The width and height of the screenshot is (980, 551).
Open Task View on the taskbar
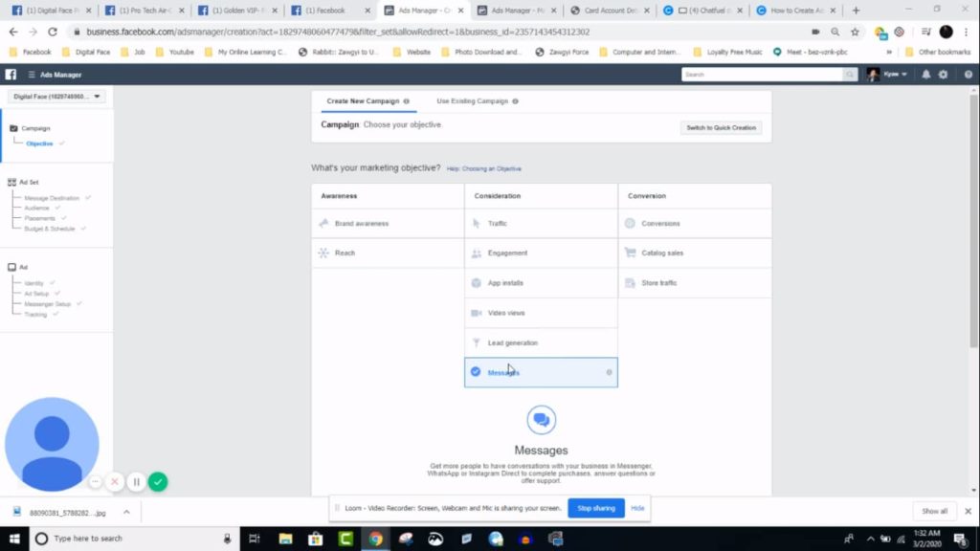(255, 539)
